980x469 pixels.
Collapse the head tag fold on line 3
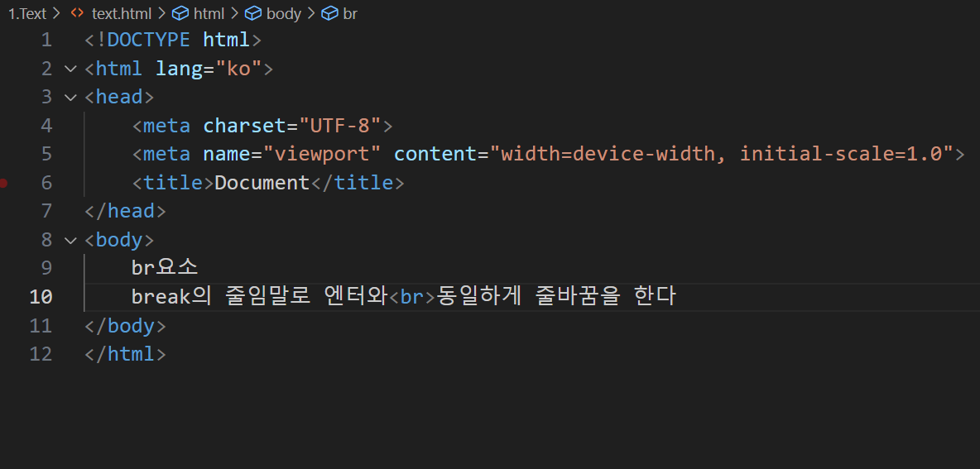(x=70, y=98)
